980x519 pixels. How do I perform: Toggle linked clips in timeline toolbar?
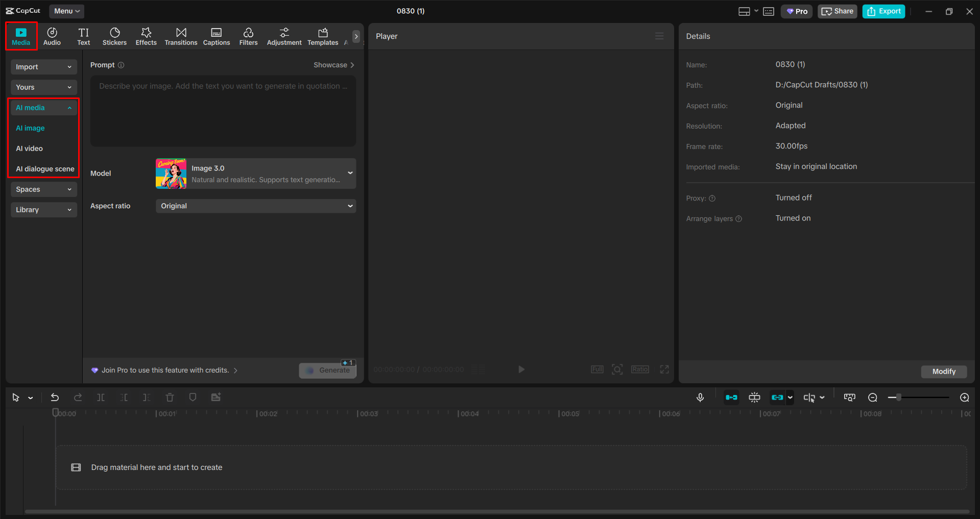coord(778,397)
